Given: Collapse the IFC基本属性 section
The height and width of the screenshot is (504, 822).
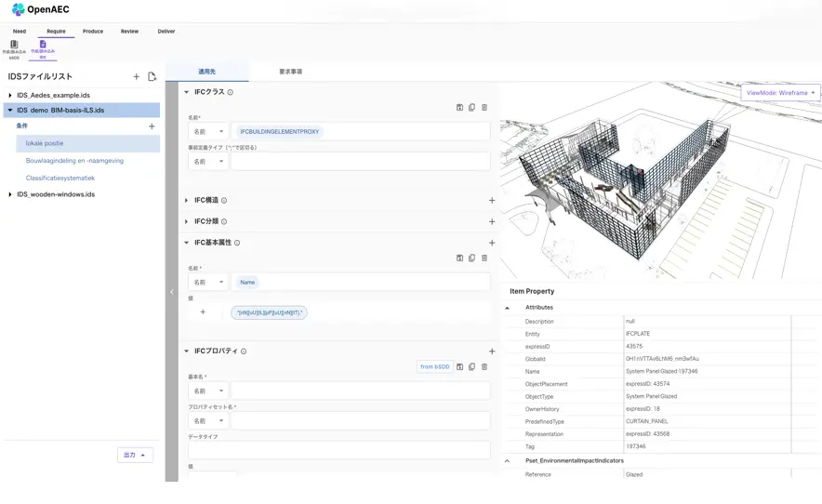Looking at the screenshot, I should point(186,243).
